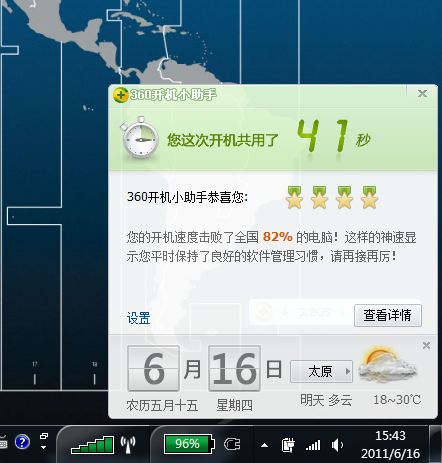Click the AC power plug icon
Image resolution: width=442 pixels, height=463 pixels.
pos(232,444)
